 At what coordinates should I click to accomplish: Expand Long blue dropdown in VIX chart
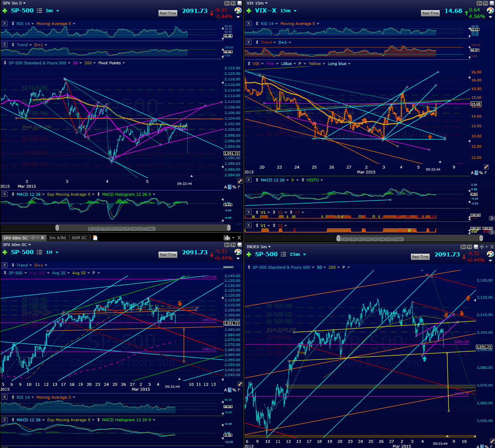(349, 64)
